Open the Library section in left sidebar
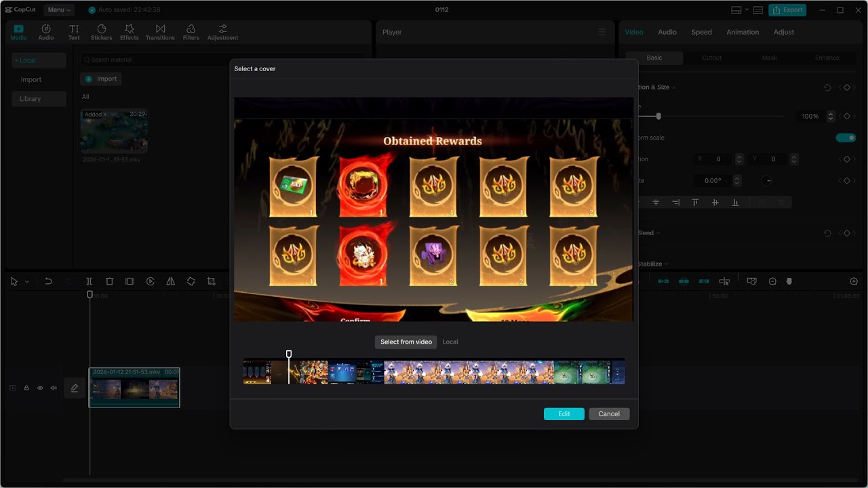Screen dimensions: 868x488 pyautogui.click(x=39, y=99)
